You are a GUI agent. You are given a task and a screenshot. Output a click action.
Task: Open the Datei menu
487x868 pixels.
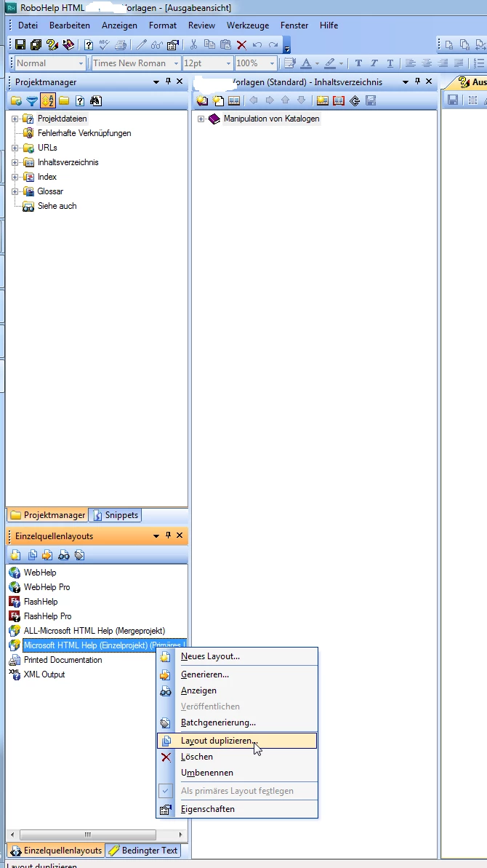(28, 25)
